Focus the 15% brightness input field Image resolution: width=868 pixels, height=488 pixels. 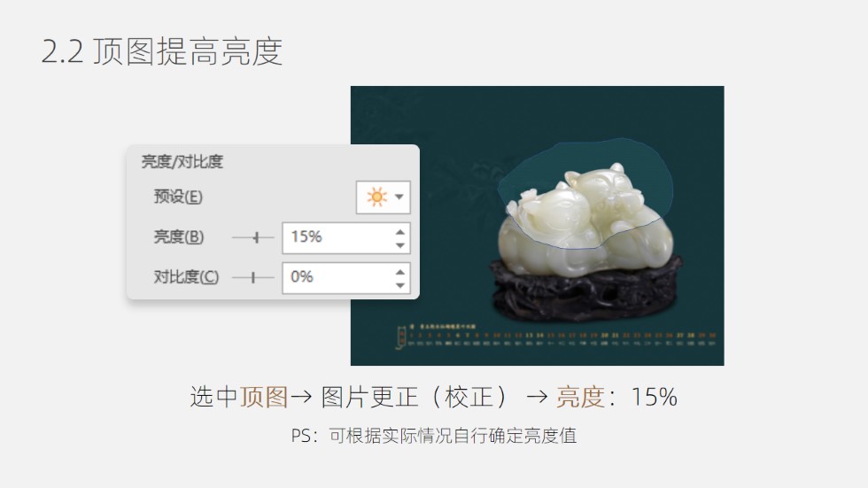pyautogui.click(x=337, y=238)
